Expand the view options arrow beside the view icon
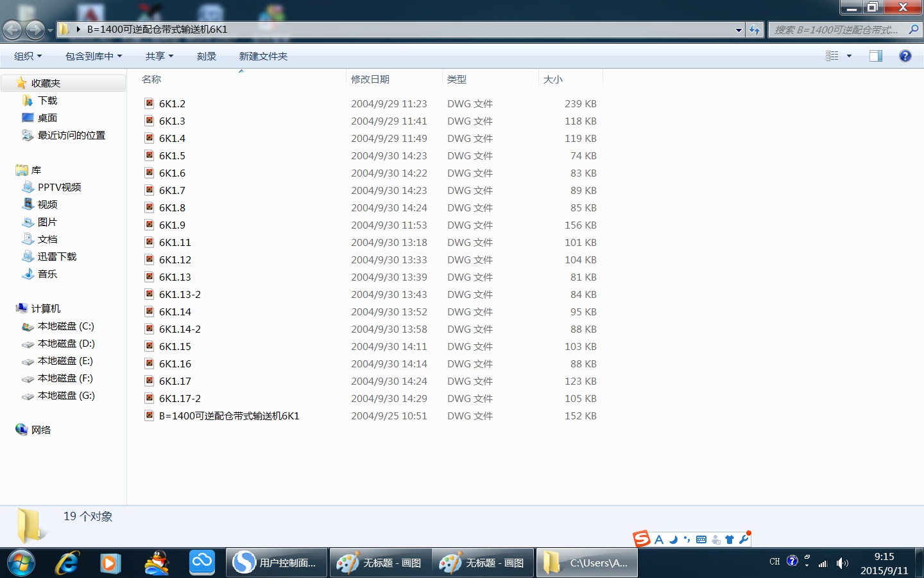This screenshot has width=924, height=578. point(849,56)
